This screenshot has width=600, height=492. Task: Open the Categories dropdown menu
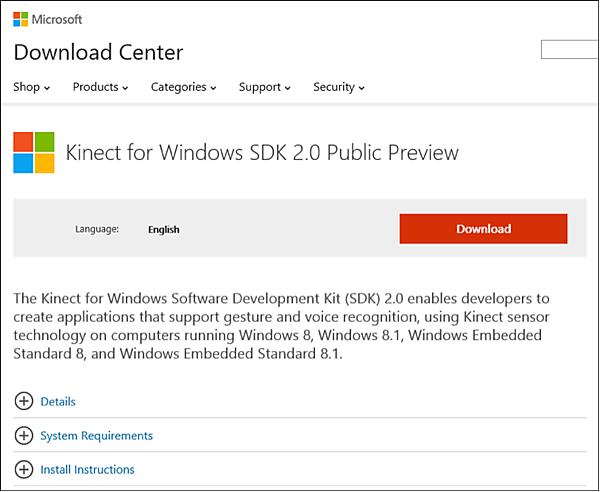(x=183, y=87)
